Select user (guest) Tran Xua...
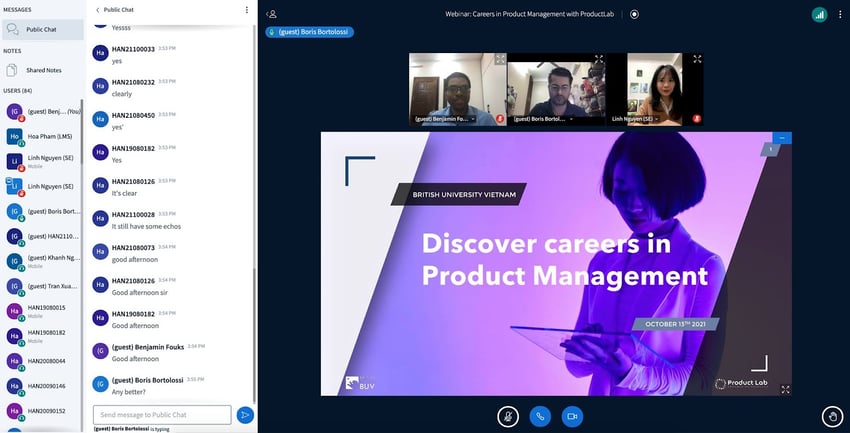Viewport: 850px width, 433px height. click(42, 286)
